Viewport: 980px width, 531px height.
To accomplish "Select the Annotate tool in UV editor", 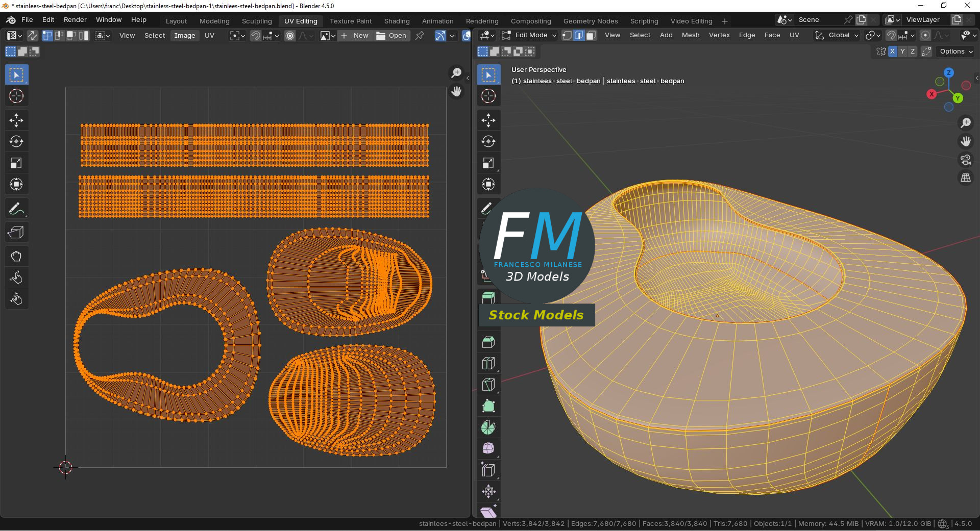I will tap(16, 209).
